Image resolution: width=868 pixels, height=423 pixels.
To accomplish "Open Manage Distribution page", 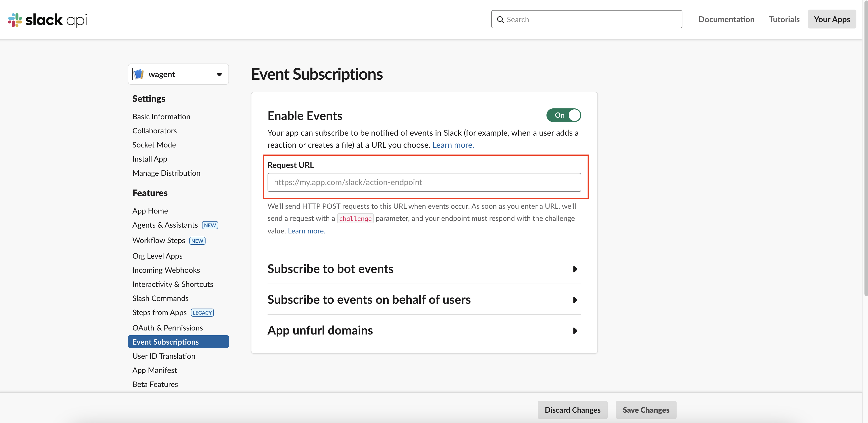I will point(166,173).
